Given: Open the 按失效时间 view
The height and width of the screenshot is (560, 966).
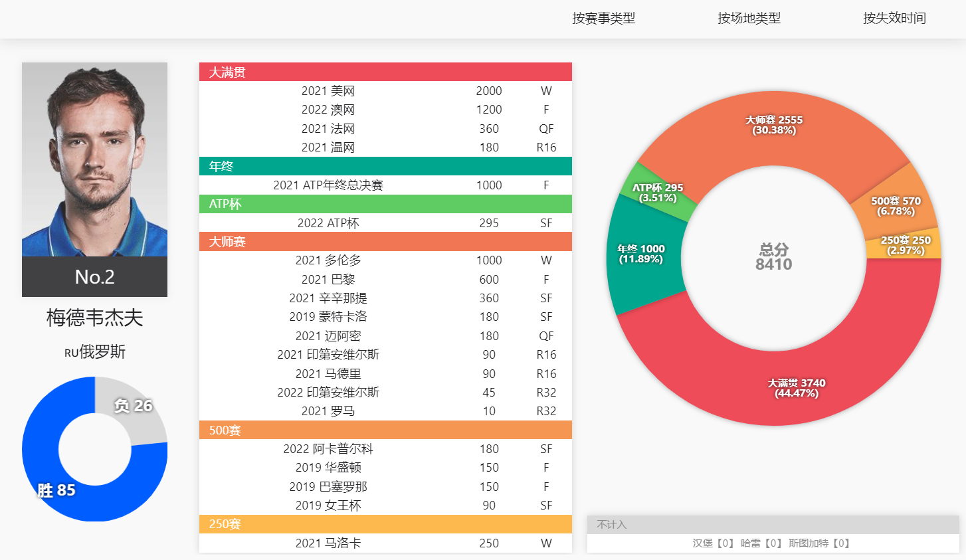Looking at the screenshot, I should point(894,19).
